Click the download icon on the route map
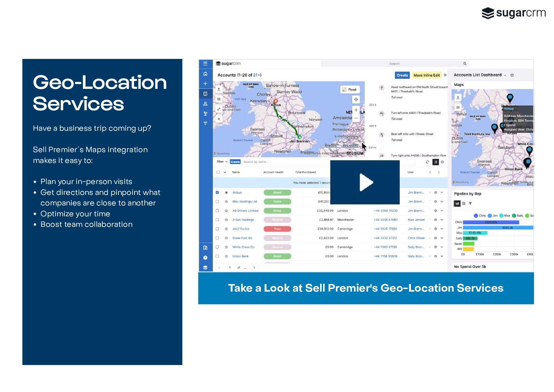This screenshot has width=554, height=392. (219, 89)
